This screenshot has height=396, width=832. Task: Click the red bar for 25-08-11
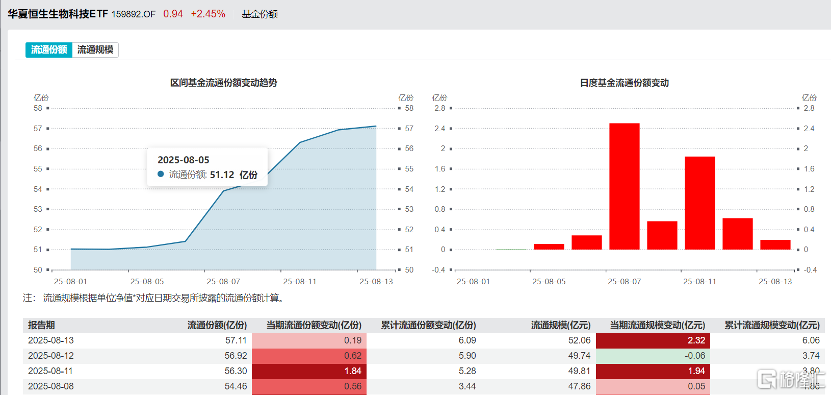tap(700, 203)
